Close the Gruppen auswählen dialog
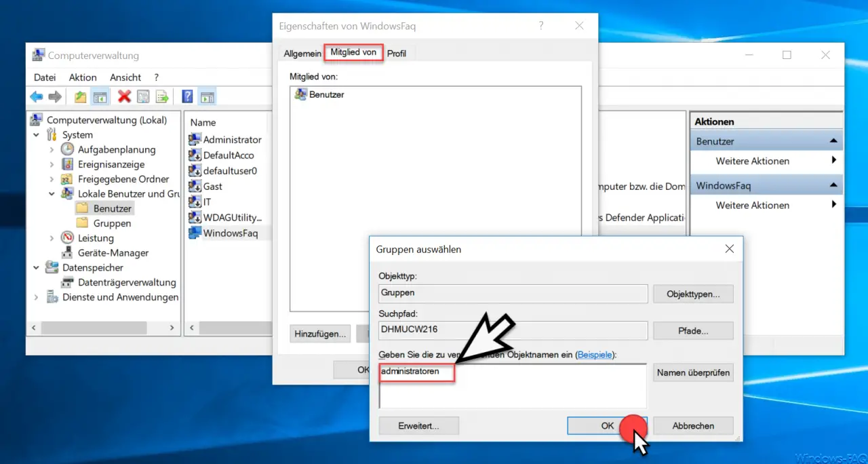Image resolution: width=868 pixels, height=464 pixels. [730, 249]
